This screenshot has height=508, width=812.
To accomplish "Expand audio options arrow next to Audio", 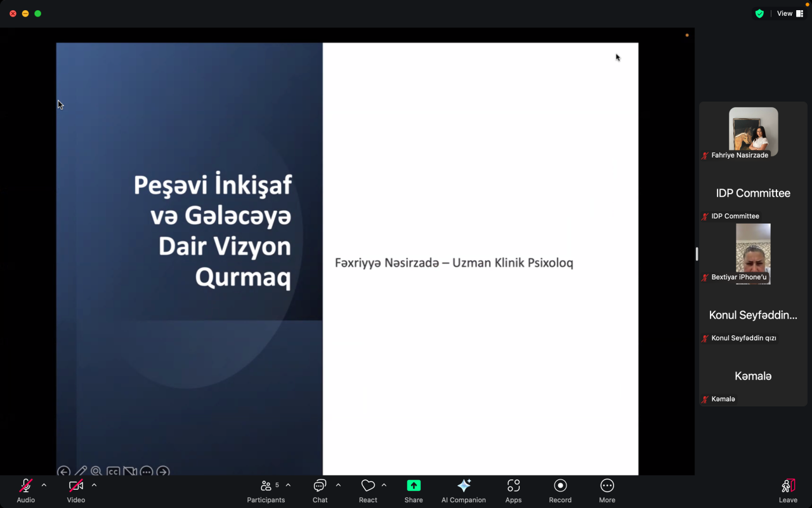I will (44, 485).
